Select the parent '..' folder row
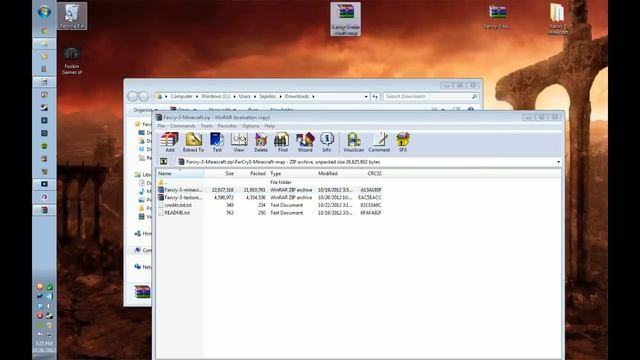 point(270,182)
